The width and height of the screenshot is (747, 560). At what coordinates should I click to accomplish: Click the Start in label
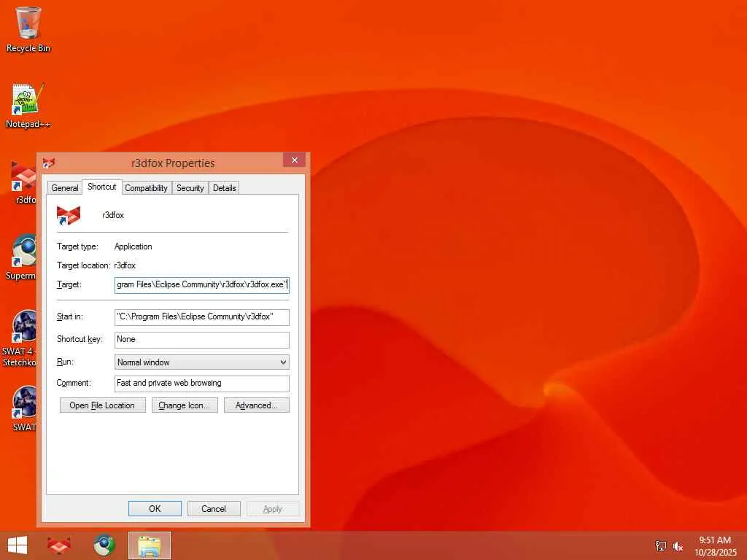click(x=69, y=316)
